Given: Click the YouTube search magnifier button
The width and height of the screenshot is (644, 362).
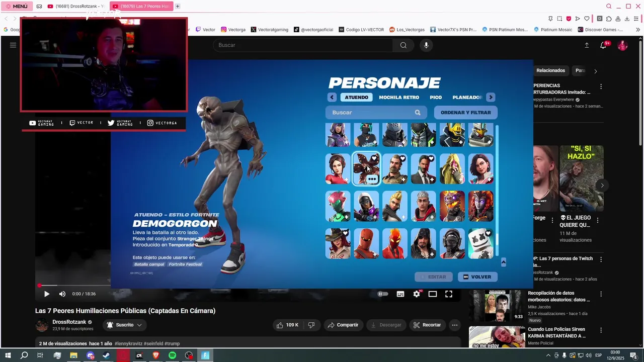Looking at the screenshot, I should [404, 45].
